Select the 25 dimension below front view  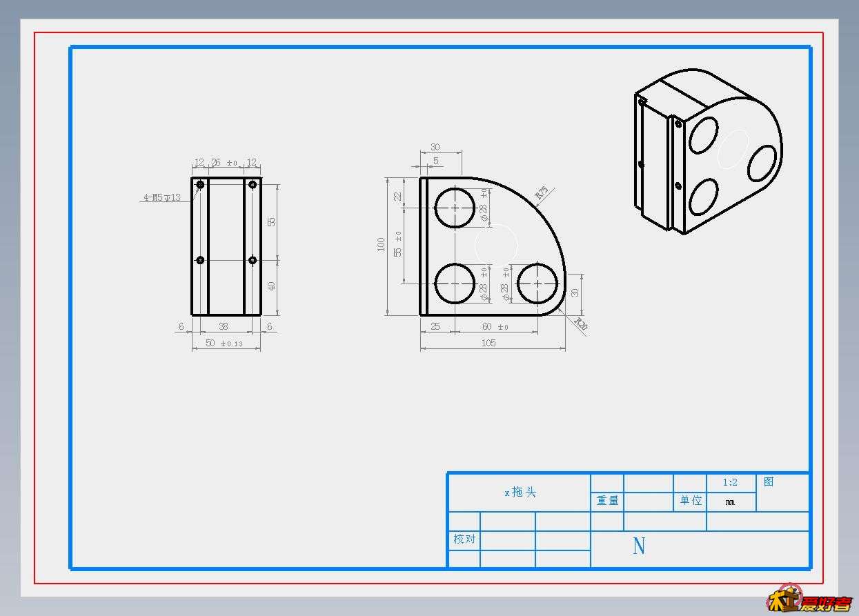pyautogui.click(x=435, y=326)
